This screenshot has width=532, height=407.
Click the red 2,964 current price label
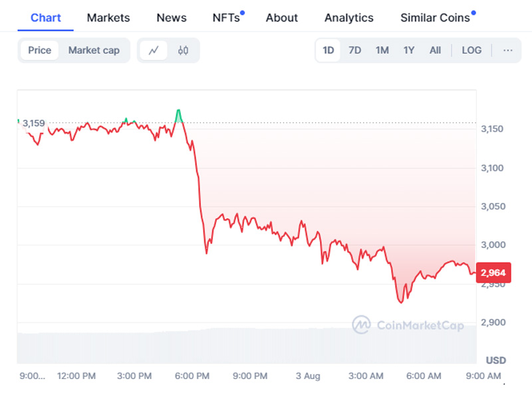click(491, 272)
